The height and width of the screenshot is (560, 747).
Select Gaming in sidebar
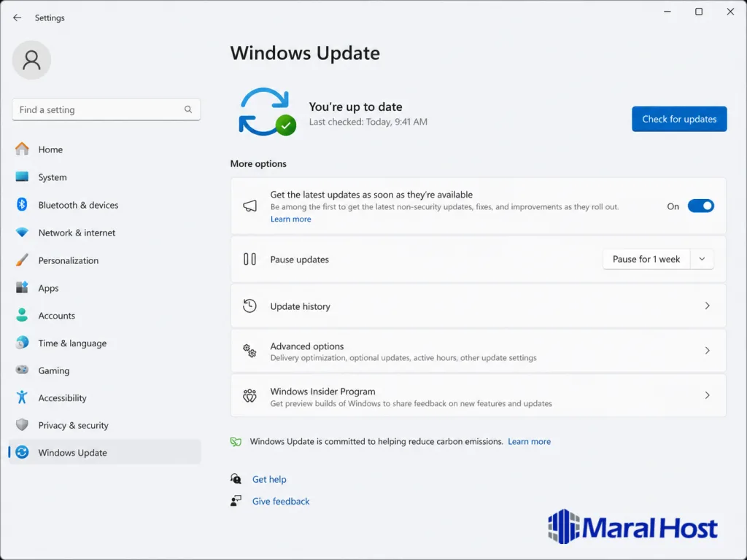(105, 370)
